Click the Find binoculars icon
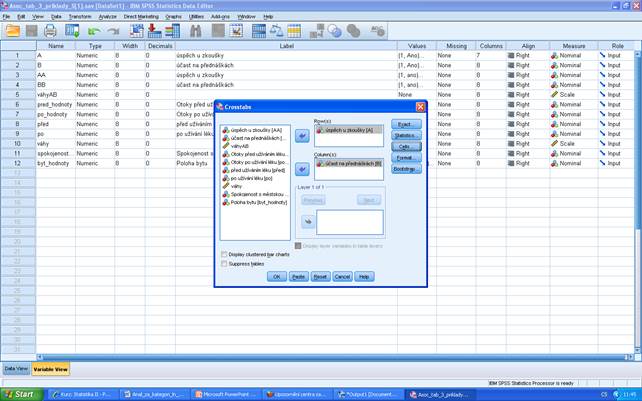 coord(196,31)
